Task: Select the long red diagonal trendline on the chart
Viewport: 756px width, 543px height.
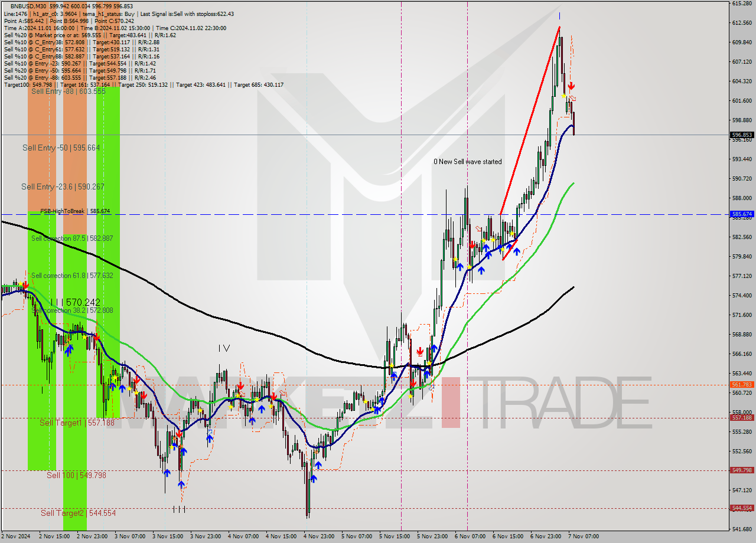Action: point(530,120)
